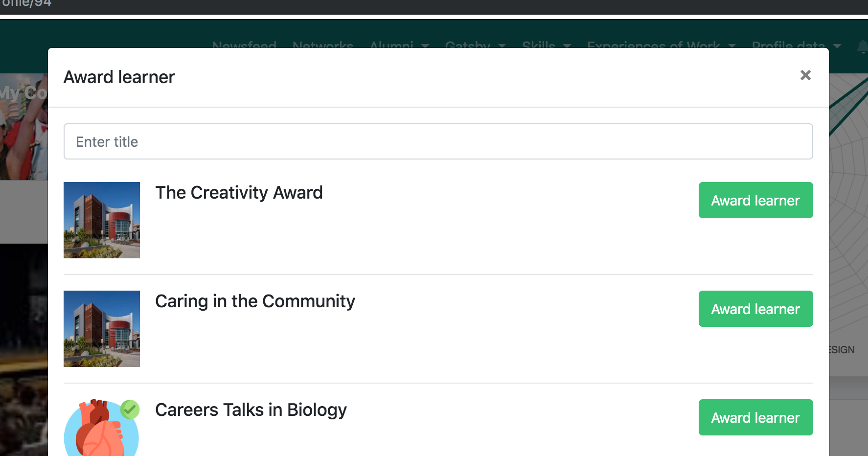Viewport: 868px width, 456px height.
Task: Open the Networks menu item
Action: 323,45
